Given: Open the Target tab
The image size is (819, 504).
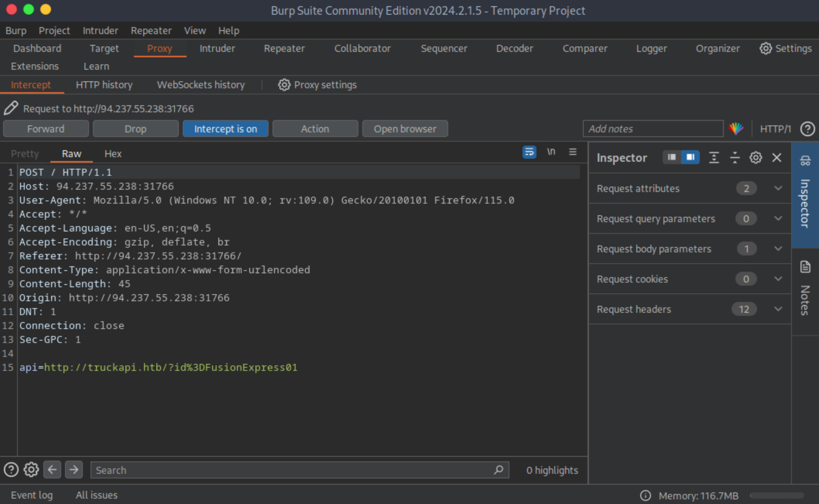Looking at the screenshot, I should click(x=104, y=48).
